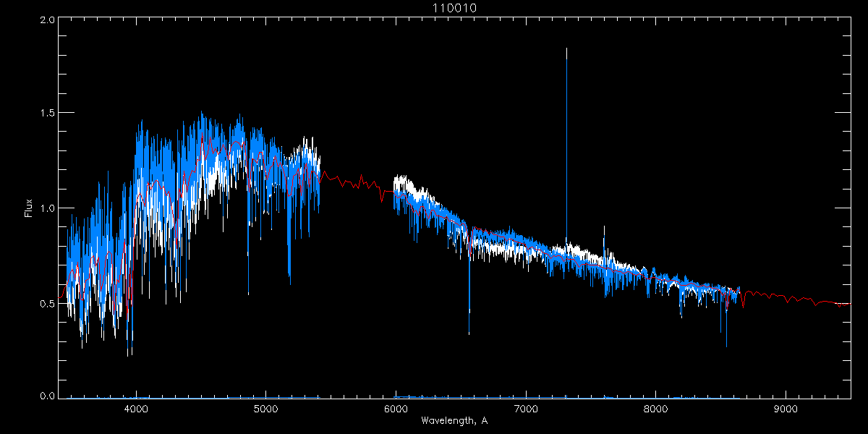Click y-axis tick label 2.0
Screen dimensions: 868x434
click(x=48, y=20)
